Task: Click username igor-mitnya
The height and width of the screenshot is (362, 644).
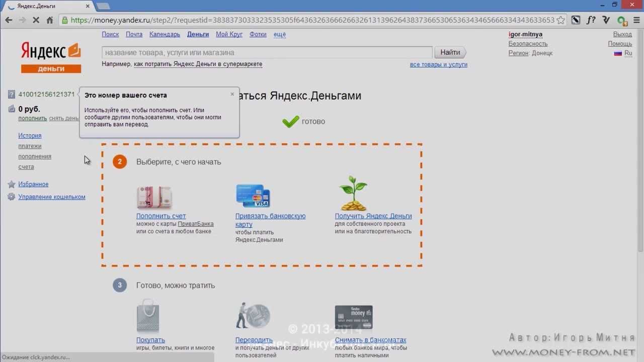Action: 525,34
